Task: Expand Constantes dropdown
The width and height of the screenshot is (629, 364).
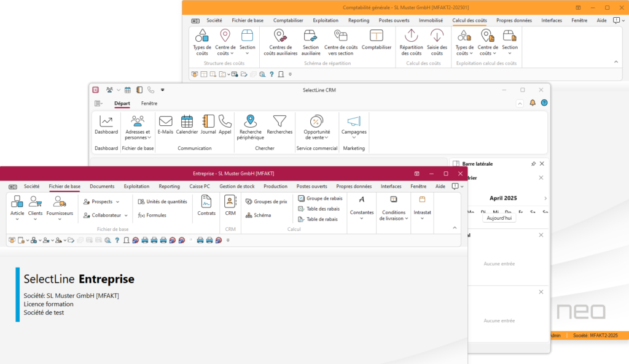Action: 361,219
